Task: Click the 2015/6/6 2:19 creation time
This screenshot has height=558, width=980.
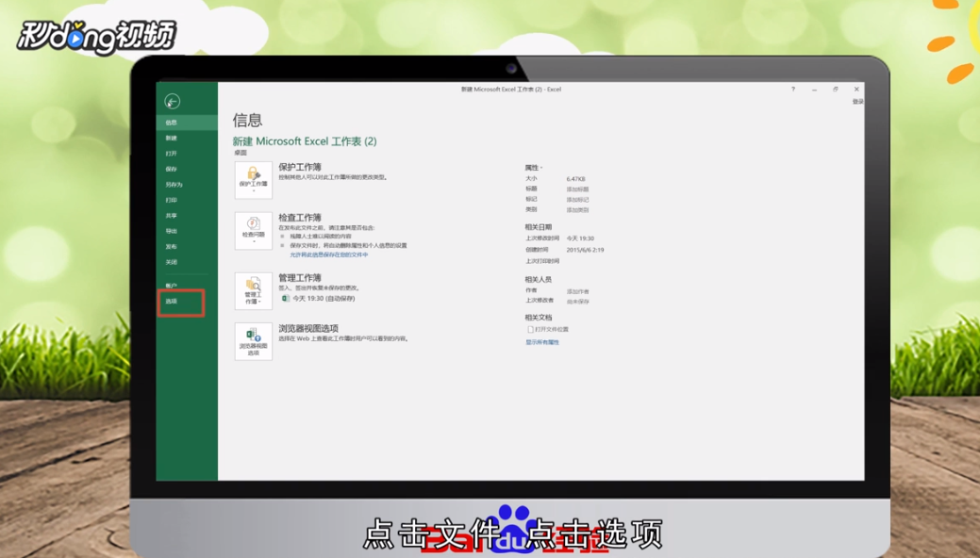Action: (585, 250)
